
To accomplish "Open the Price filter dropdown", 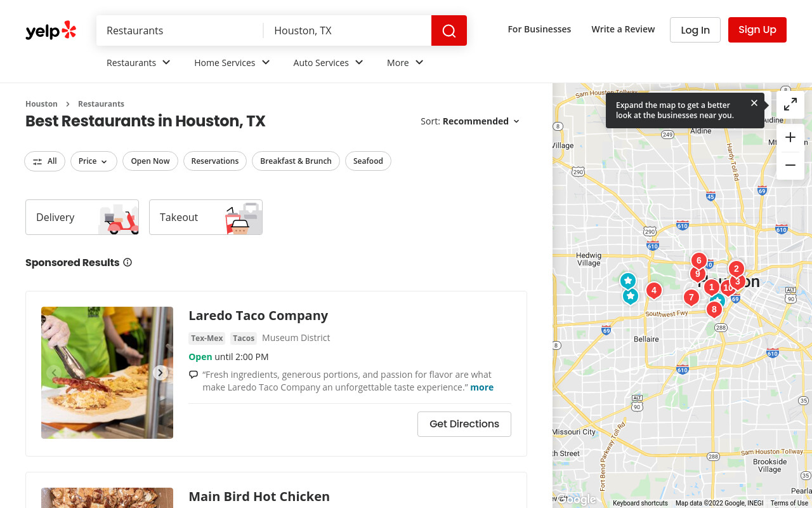I will (x=94, y=161).
